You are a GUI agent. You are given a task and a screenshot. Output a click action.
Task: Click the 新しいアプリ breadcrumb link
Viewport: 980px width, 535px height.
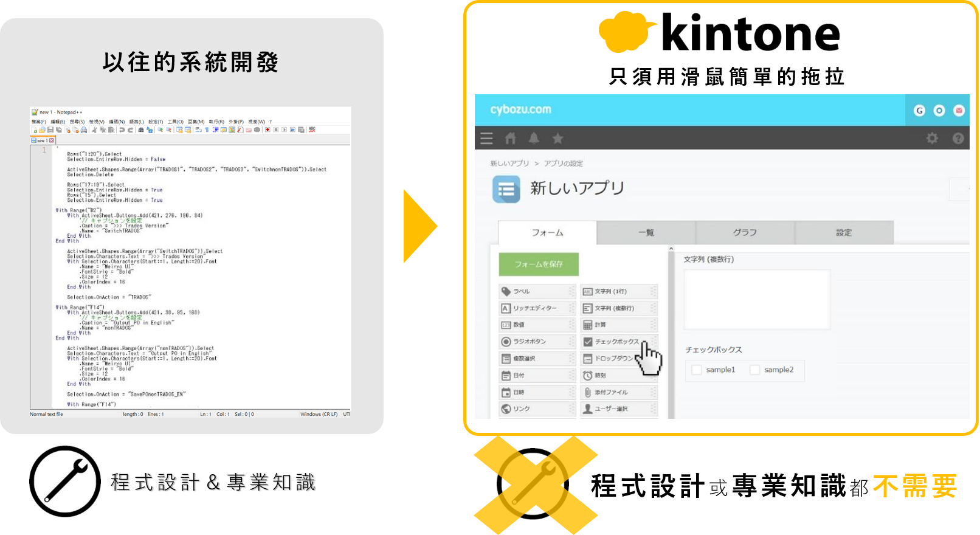click(x=509, y=164)
